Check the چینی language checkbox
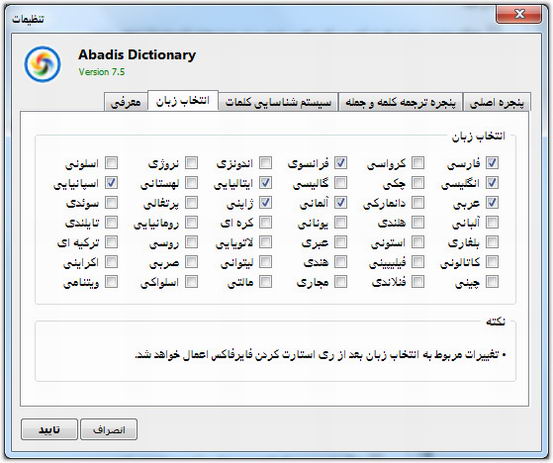The width and height of the screenshot is (553, 463). coord(492,282)
